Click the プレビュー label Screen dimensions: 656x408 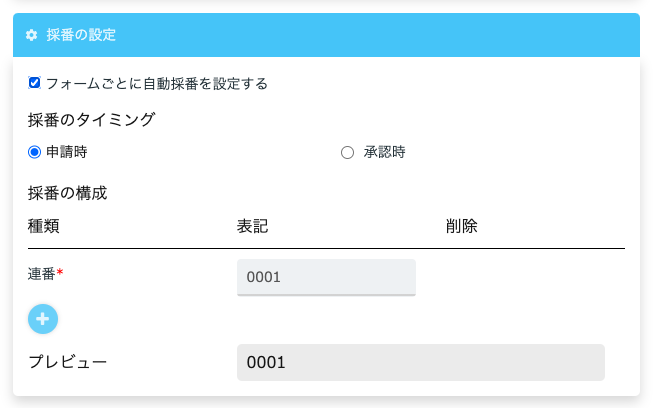[67, 361]
